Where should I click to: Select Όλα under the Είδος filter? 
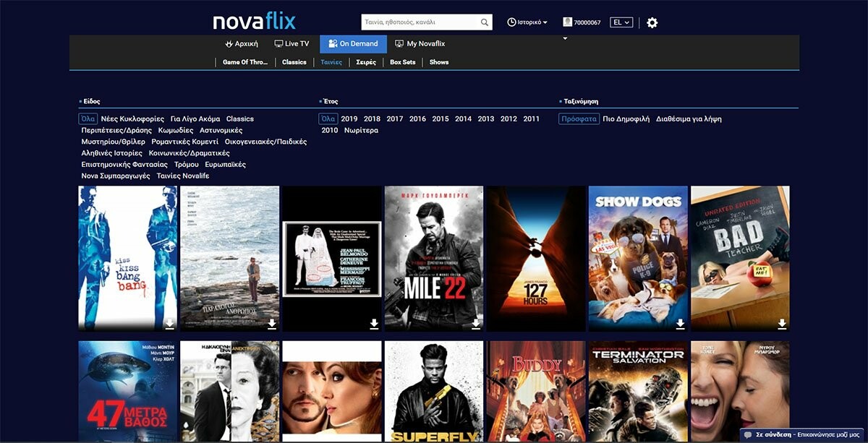[88, 119]
